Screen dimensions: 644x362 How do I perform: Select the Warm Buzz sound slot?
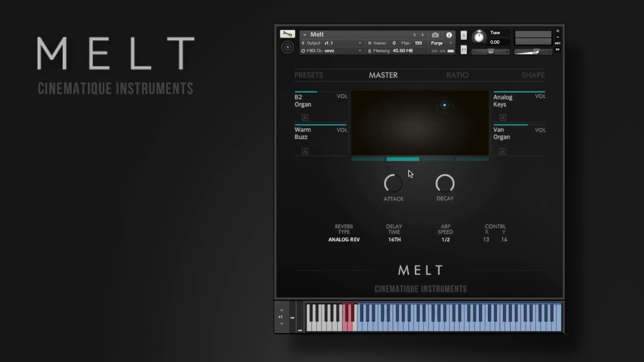pos(302,133)
